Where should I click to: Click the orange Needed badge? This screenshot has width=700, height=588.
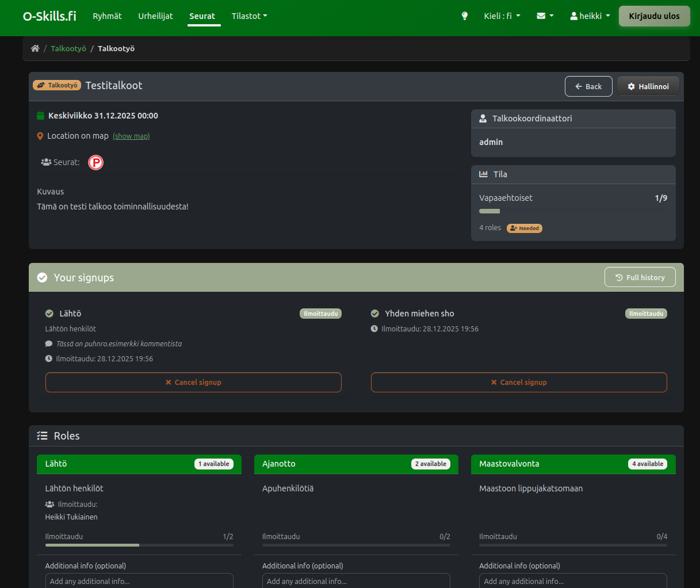pyautogui.click(x=525, y=228)
